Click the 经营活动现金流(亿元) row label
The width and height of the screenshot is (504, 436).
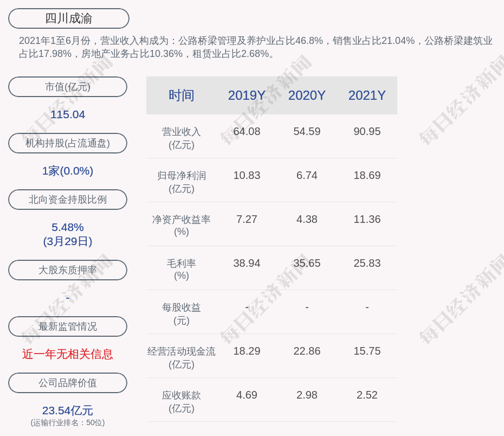click(182, 357)
